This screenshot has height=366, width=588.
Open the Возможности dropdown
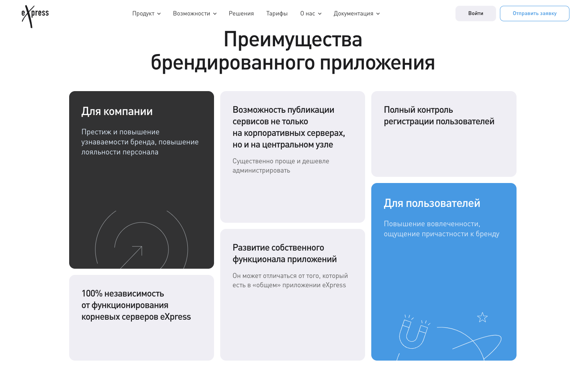coord(195,14)
